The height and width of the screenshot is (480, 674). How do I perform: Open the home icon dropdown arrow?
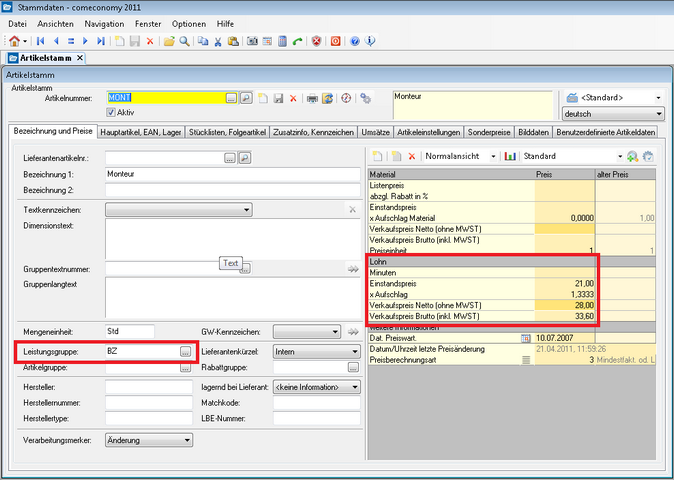pyautogui.click(x=25, y=41)
